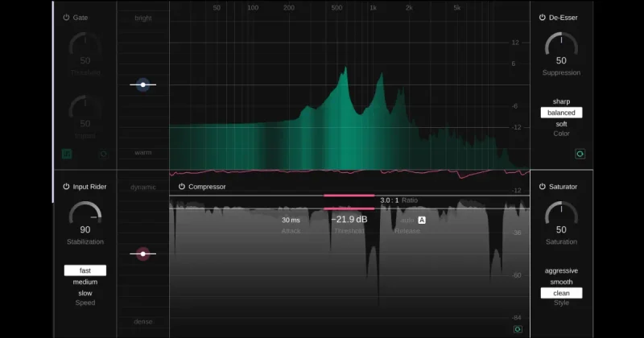The image size is (644, 338).
Task: Set Input Rider speed to 'medium'
Action: point(85,282)
